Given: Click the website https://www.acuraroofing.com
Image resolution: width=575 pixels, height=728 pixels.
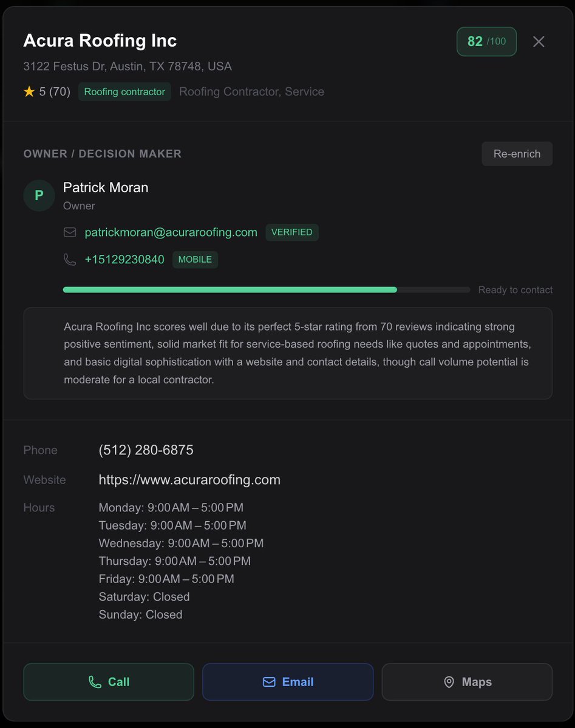Looking at the screenshot, I should coord(189,480).
